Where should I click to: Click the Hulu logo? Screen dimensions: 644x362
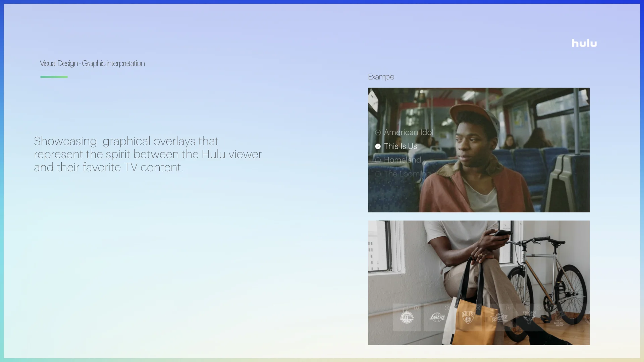[584, 43]
